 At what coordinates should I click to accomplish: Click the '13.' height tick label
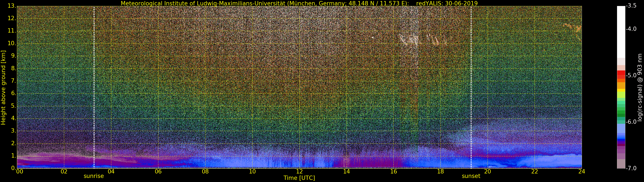coord(12,6)
